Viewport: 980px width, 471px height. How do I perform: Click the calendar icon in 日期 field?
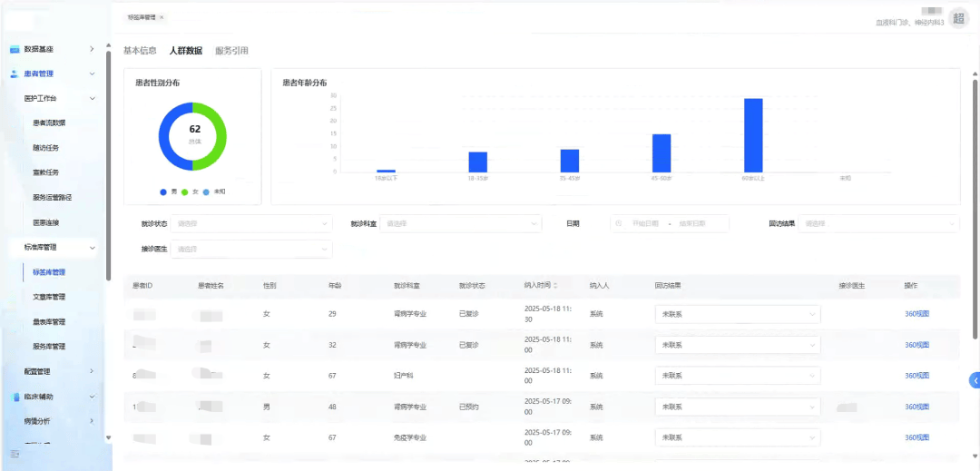619,223
